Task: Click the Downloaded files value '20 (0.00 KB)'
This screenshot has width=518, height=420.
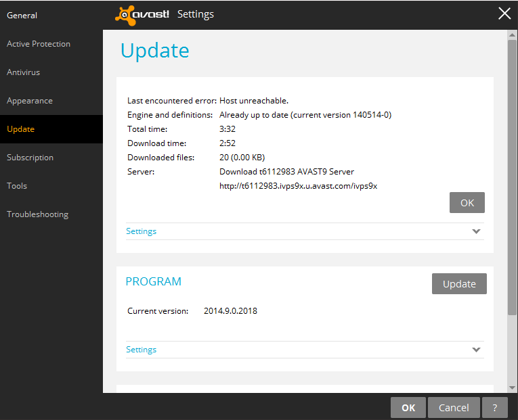Action: [242, 158]
